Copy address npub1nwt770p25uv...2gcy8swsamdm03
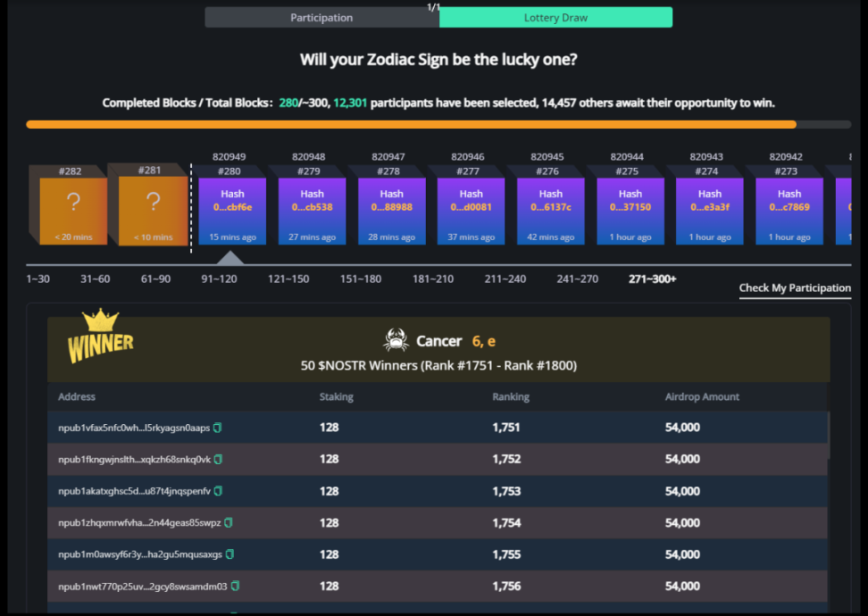 (x=236, y=587)
